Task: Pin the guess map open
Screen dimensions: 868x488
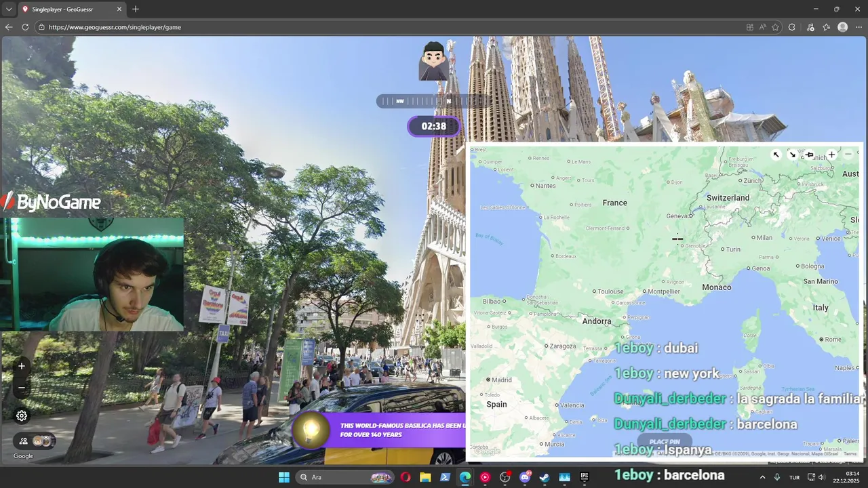Action: click(809, 155)
